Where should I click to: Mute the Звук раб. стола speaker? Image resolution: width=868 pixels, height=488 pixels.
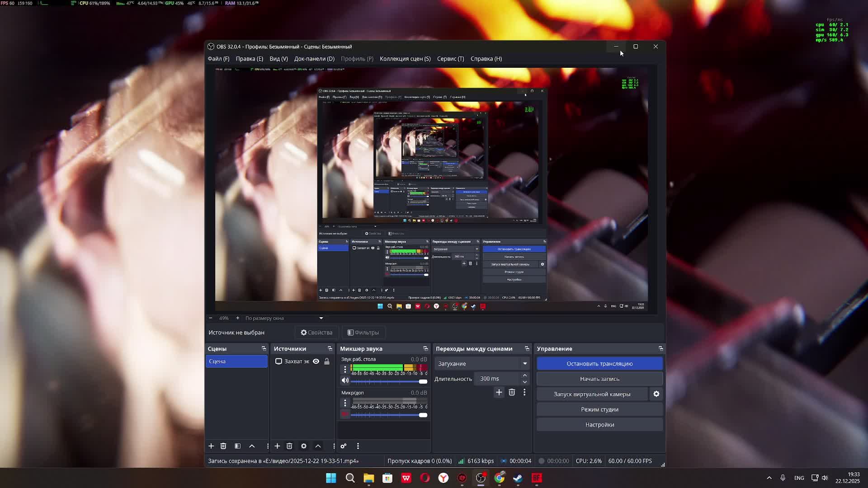pyautogui.click(x=345, y=381)
